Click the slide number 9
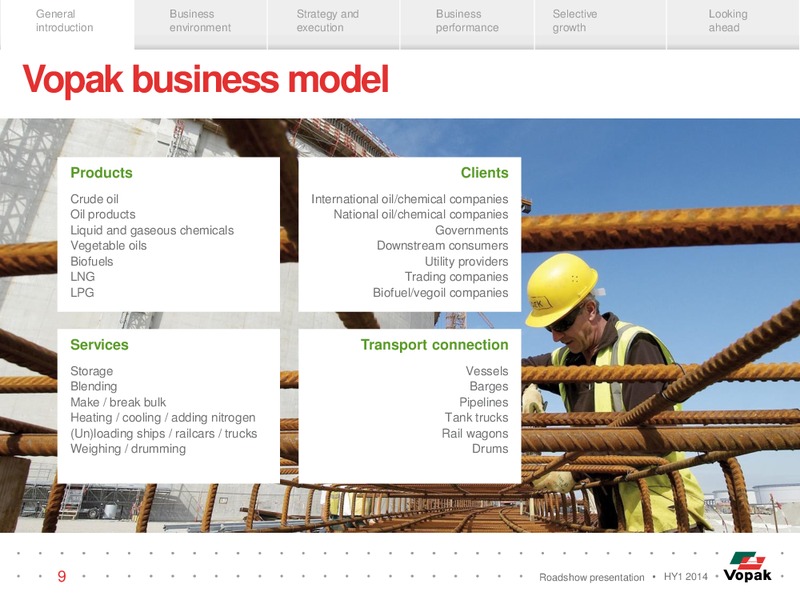800x600 pixels. pyautogui.click(x=62, y=577)
